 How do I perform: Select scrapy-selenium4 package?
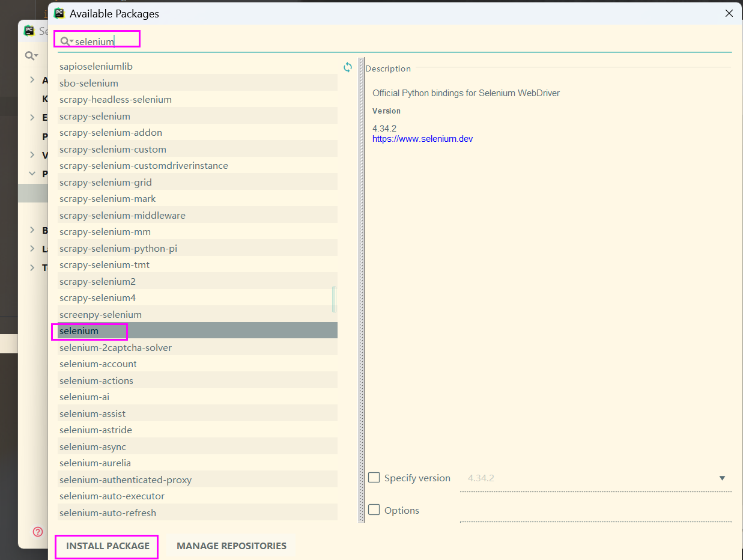point(198,297)
